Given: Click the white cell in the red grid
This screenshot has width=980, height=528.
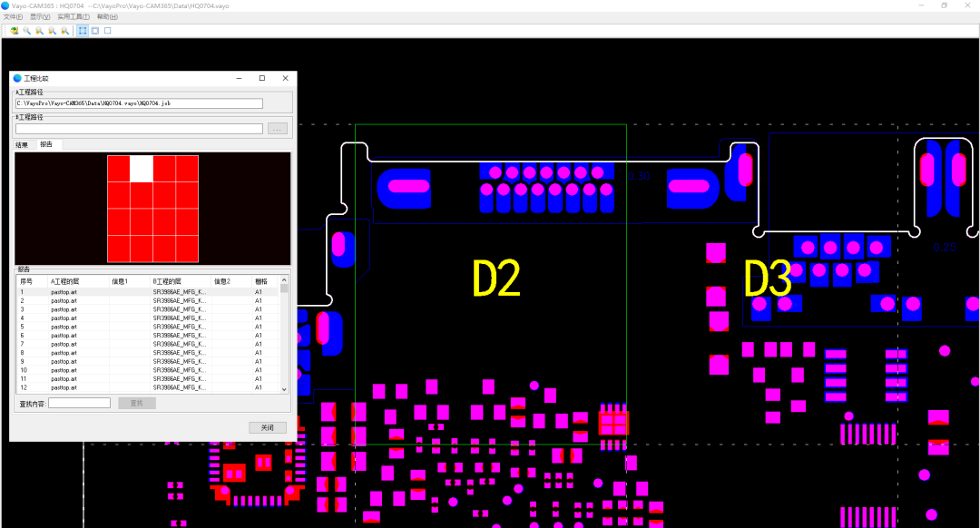Looking at the screenshot, I should 142,169.
